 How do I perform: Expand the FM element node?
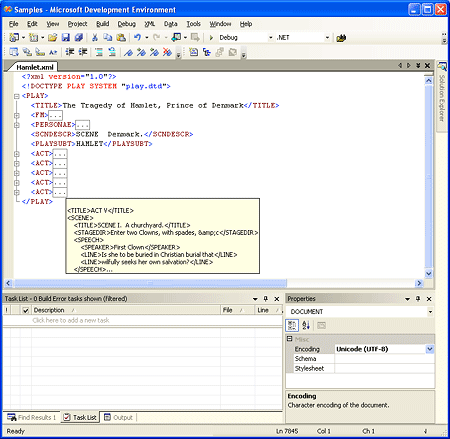(17, 116)
